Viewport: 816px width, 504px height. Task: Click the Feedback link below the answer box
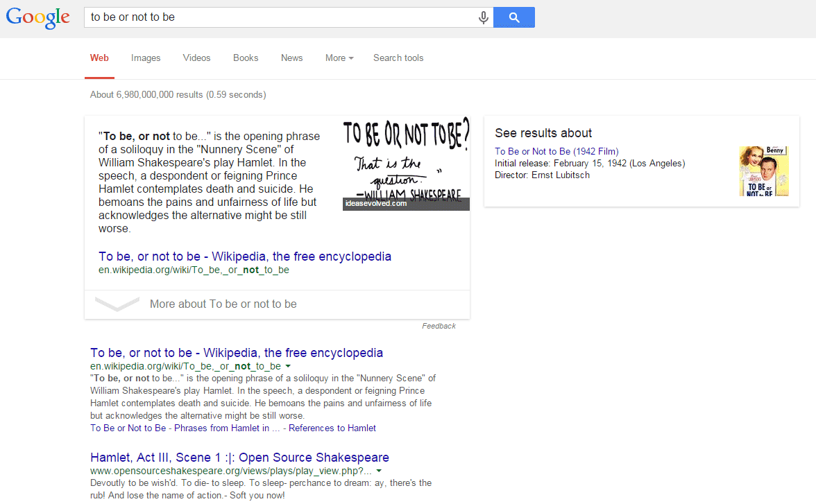click(x=439, y=326)
